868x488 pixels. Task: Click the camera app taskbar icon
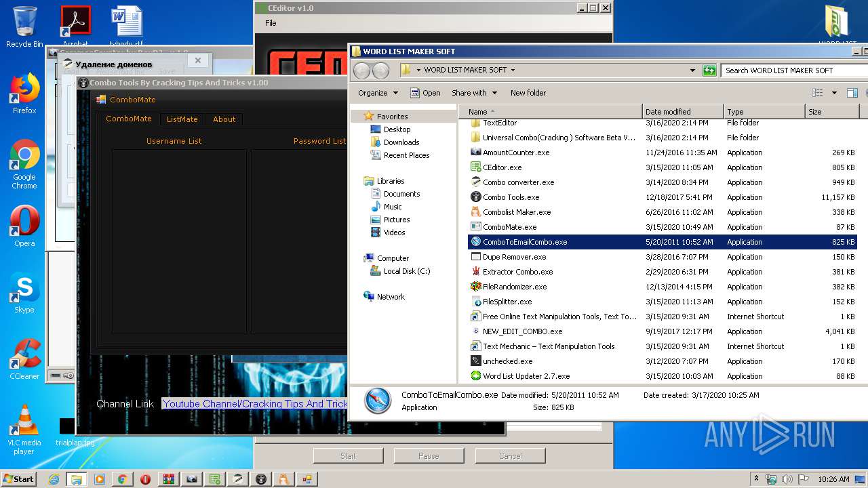[192, 479]
